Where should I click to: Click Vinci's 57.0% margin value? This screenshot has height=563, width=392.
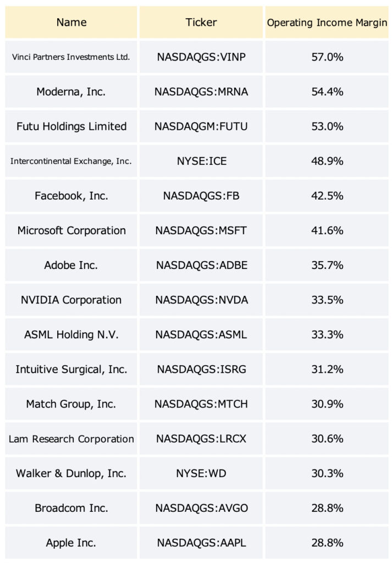327,57
